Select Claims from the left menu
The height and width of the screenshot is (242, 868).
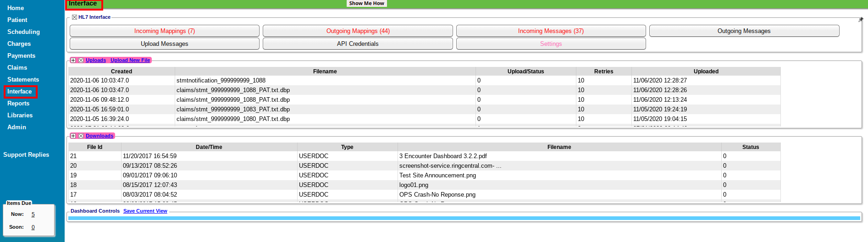tap(17, 68)
